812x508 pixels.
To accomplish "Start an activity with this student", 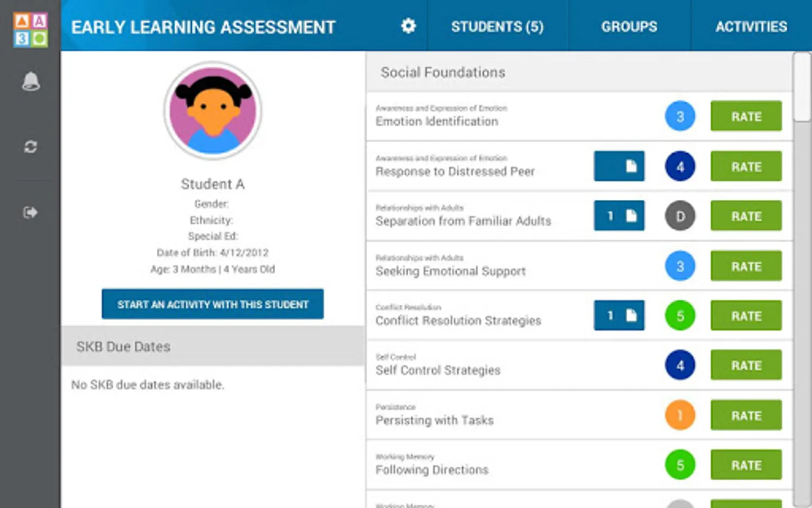I will pos(213,304).
